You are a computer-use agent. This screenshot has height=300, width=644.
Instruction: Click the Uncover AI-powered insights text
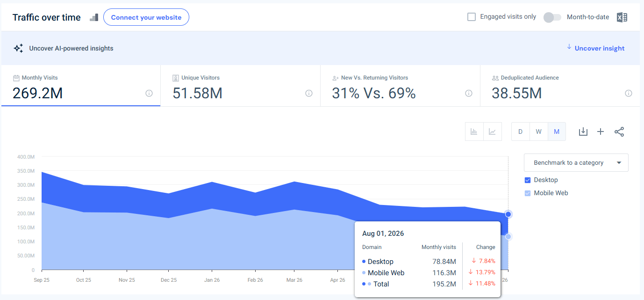coord(71,48)
